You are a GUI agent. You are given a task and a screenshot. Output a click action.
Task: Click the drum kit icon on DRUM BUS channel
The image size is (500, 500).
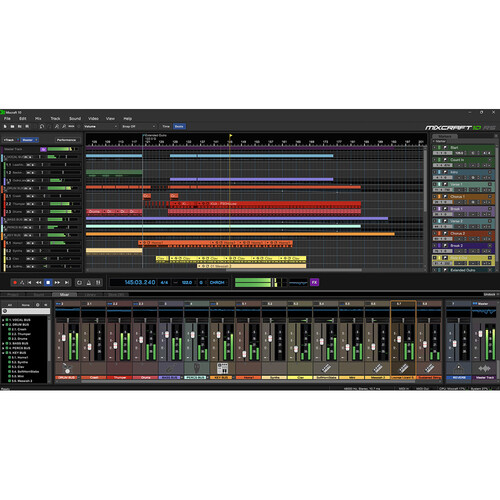pyautogui.click(x=67, y=369)
